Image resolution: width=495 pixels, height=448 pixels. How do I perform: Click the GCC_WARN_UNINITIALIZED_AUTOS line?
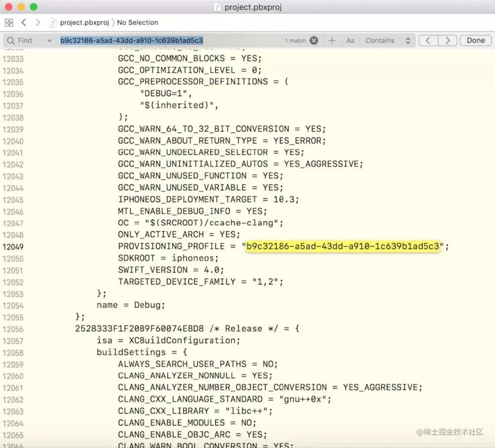click(x=241, y=164)
